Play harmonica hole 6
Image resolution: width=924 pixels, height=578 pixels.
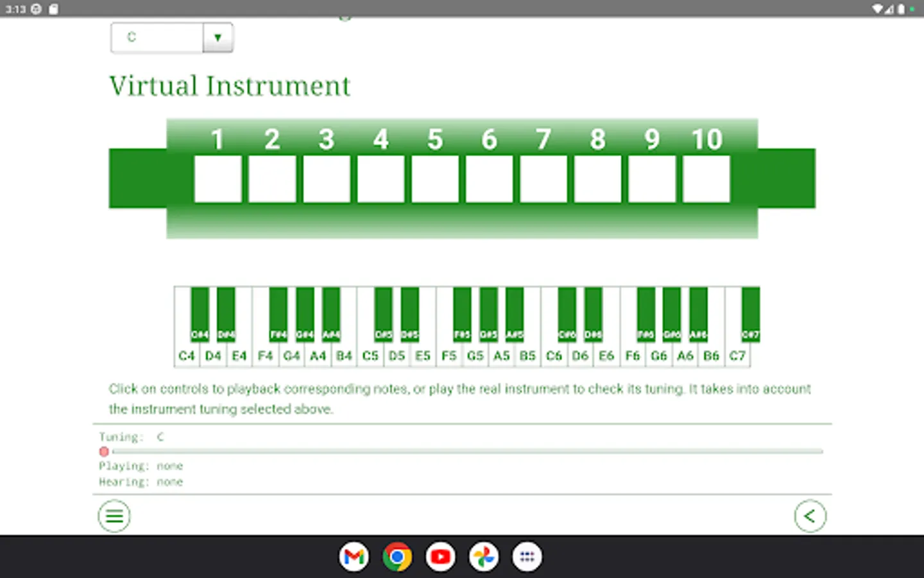coord(489,179)
